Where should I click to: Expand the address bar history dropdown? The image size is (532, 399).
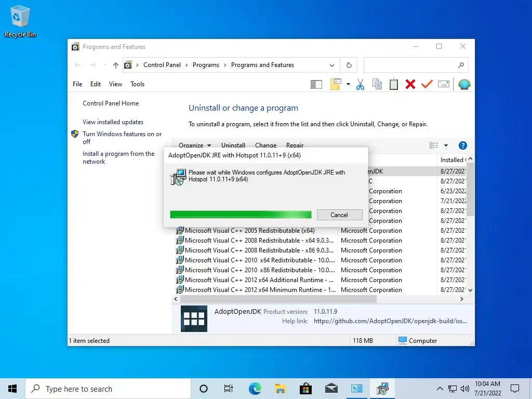point(332,65)
